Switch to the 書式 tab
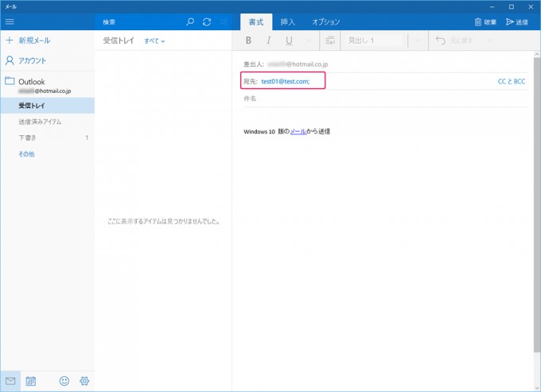Viewport: 541px width, 392px height. [x=256, y=21]
